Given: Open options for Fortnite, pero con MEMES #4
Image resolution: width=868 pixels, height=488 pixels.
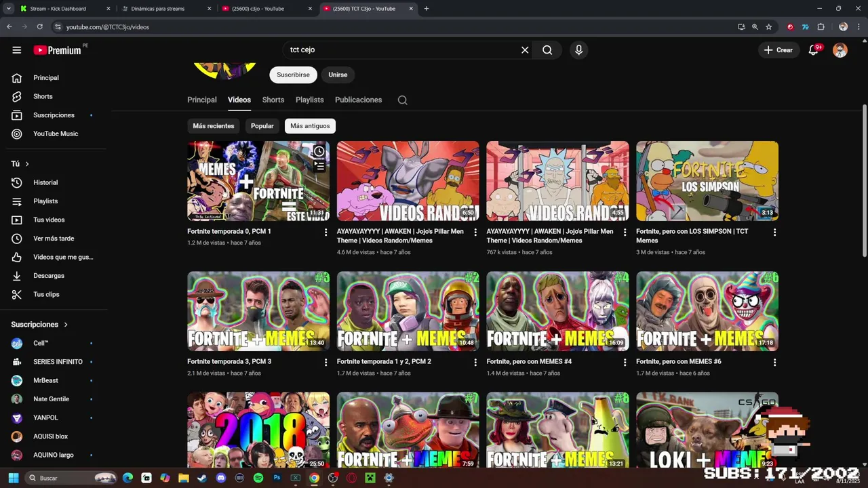Looking at the screenshot, I should coord(625,363).
